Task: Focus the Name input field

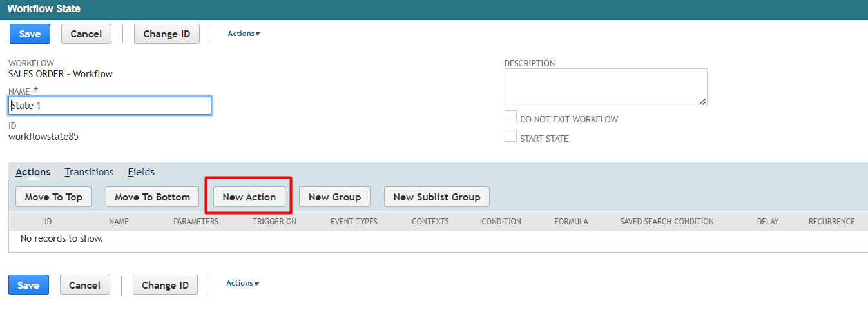Action: click(110, 106)
